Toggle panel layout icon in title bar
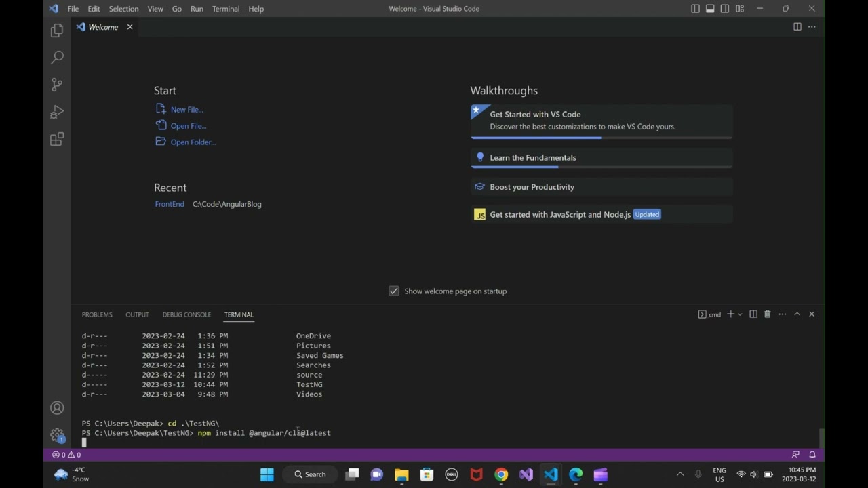 [710, 9]
